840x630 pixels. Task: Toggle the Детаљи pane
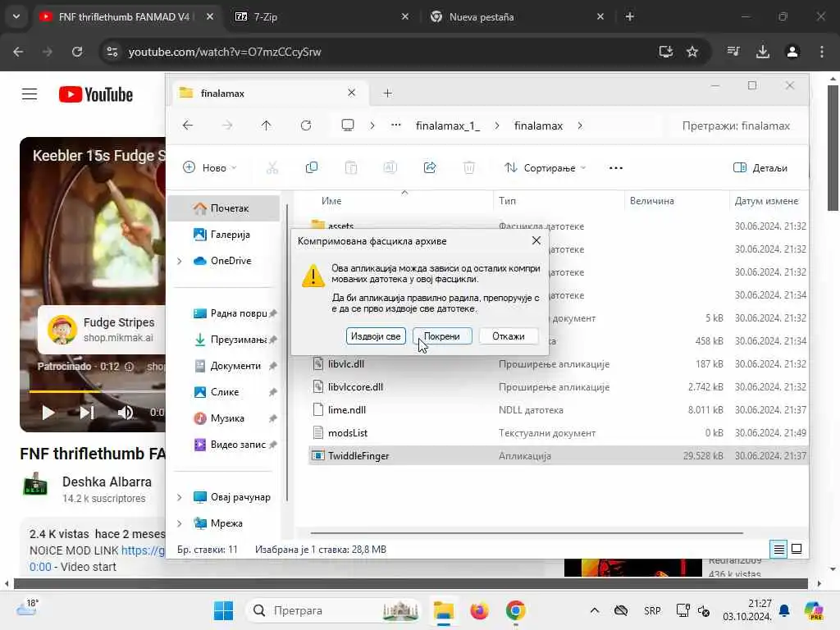(760, 167)
